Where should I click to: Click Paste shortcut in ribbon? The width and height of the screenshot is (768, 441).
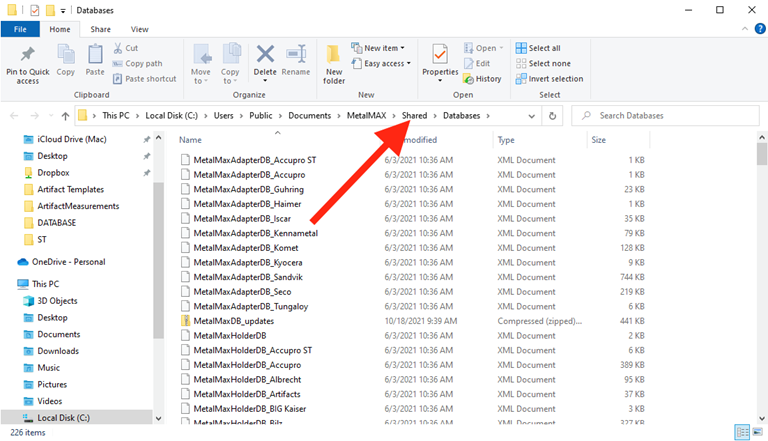click(144, 78)
